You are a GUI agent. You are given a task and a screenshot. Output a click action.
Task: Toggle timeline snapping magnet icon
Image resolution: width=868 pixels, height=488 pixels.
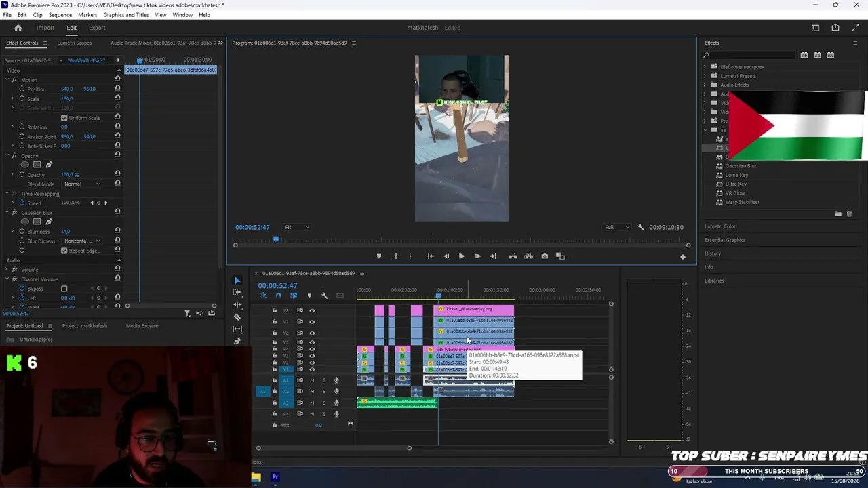[x=278, y=296]
